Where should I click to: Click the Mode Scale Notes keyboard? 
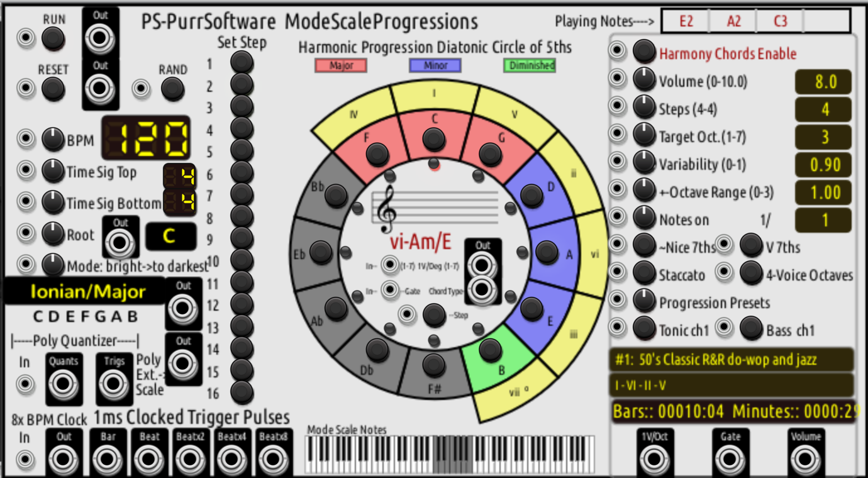tap(450, 455)
